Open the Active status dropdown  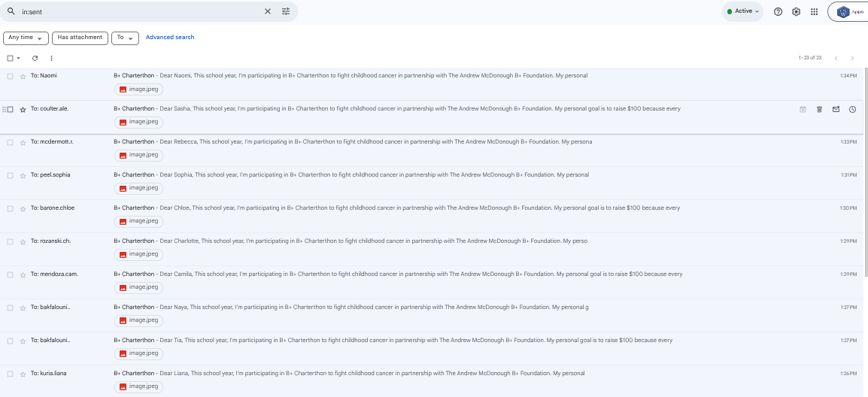point(742,11)
